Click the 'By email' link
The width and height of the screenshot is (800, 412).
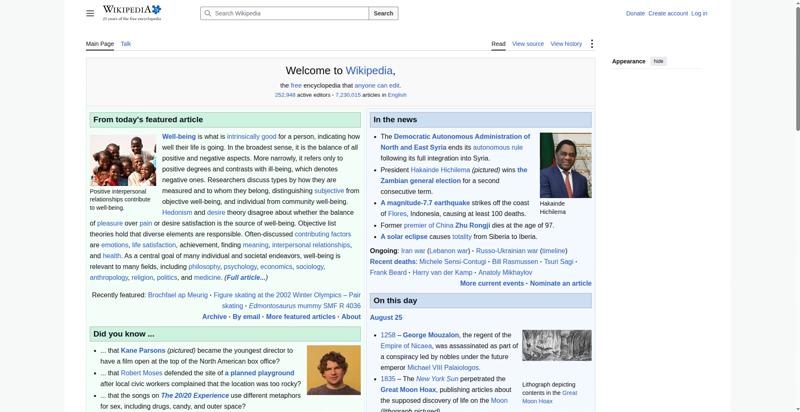pyautogui.click(x=246, y=317)
